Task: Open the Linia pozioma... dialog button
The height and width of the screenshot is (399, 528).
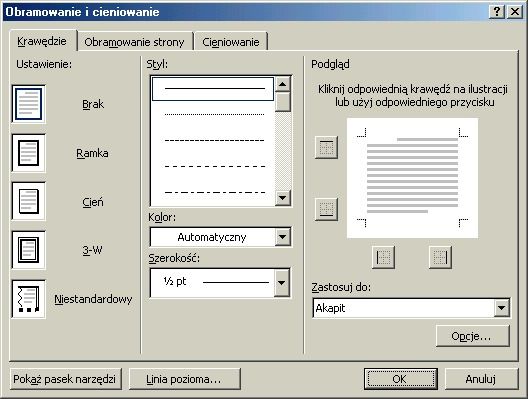Action: click(x=185, y=379)
